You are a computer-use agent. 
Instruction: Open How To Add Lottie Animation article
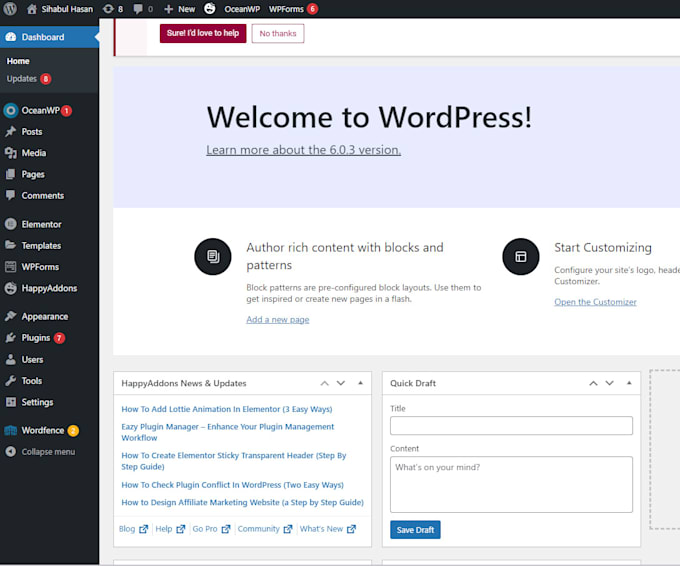pos(227,409)
